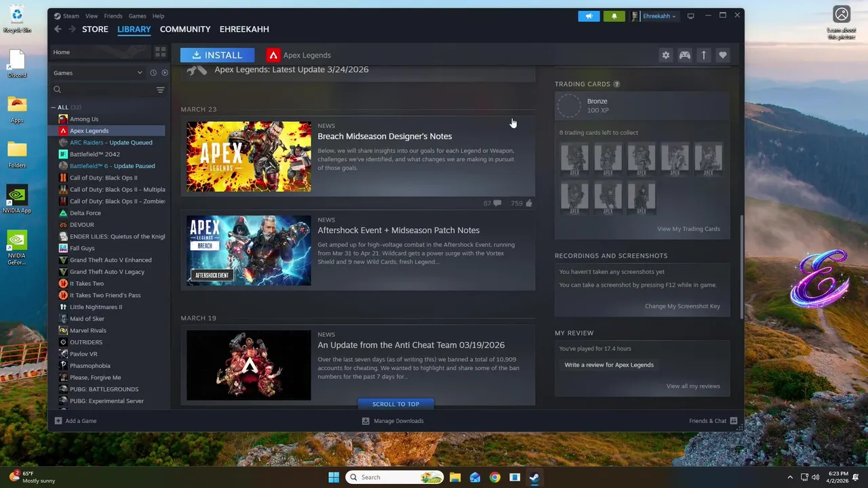Open Chrome from the taskbar
The width and height of the screenshot is (868, 488).
(495, 477)
